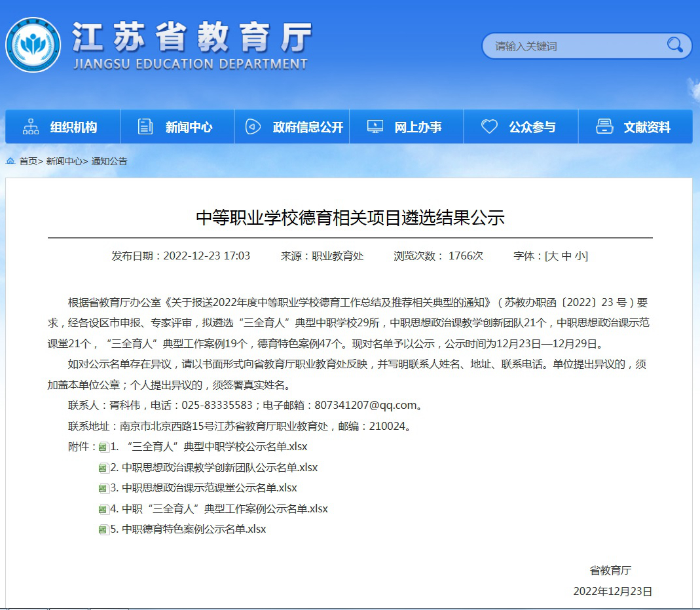Image resolution: width=700 pixels, height=610 pixels.
Task: Click xlsx icon for attachment 2
Action: [103, 468]
